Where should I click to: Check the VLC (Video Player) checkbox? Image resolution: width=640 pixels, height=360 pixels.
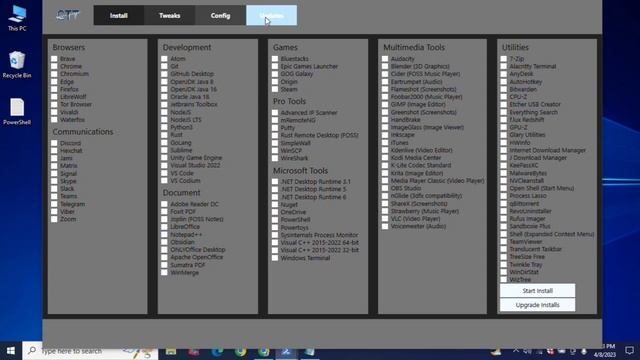click(x=385, y=219)
